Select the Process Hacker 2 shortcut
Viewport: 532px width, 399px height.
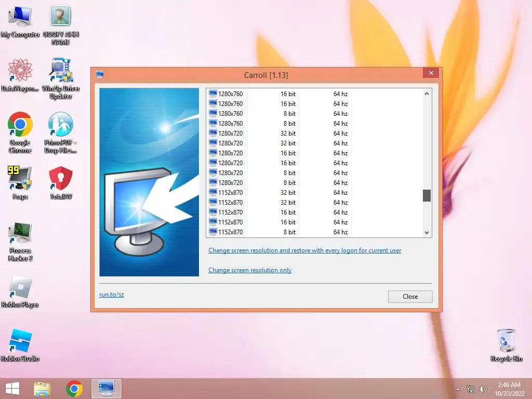coord(20,242)
